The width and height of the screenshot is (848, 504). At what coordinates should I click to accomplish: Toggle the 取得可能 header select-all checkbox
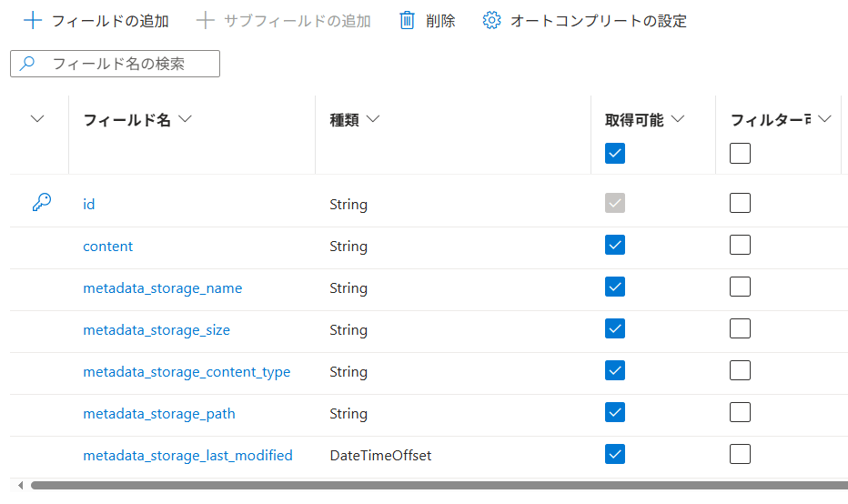click(615, 153)
